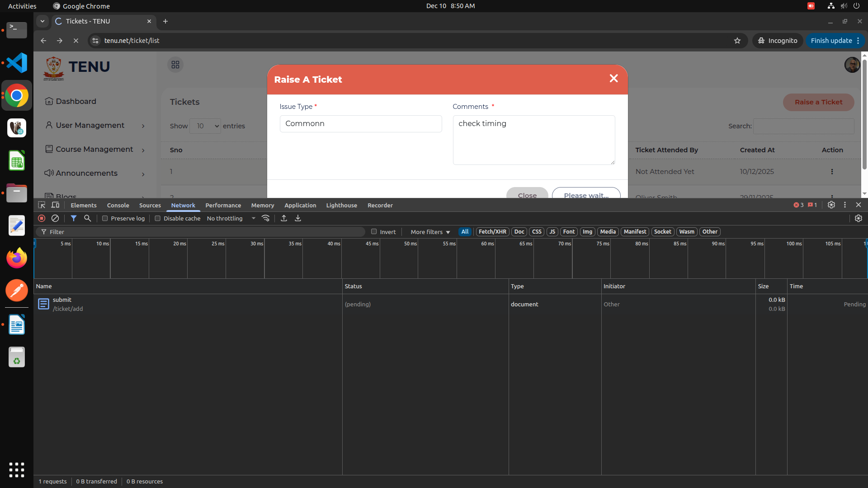The height and width of the screenshot is (488, 868).
Task: Click the Close button in ticket modal
Action: [527, 194]
